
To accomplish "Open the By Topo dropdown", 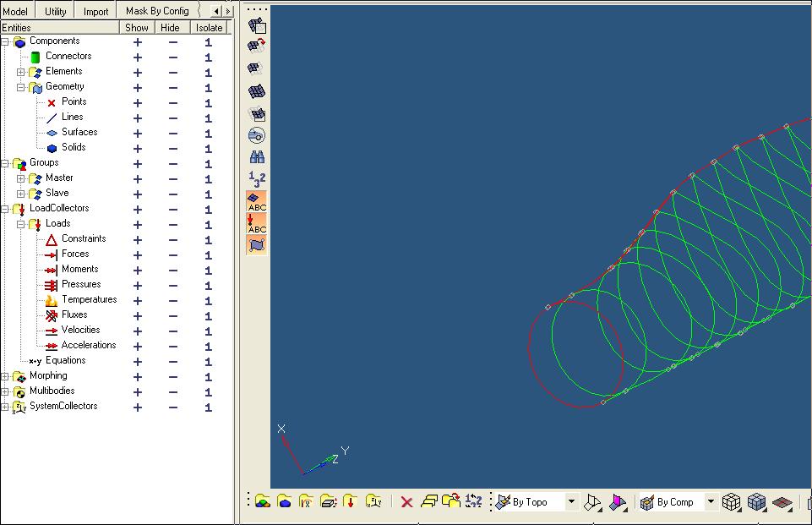I will 571,502.
